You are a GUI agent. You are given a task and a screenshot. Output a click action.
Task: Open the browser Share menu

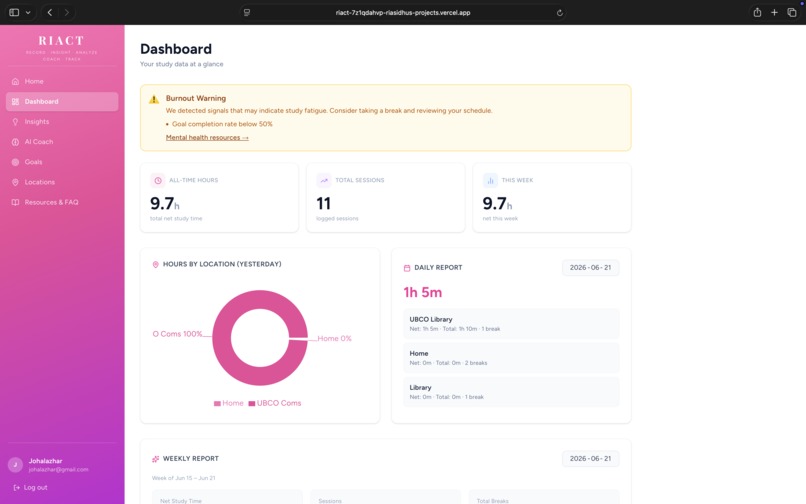757,12
